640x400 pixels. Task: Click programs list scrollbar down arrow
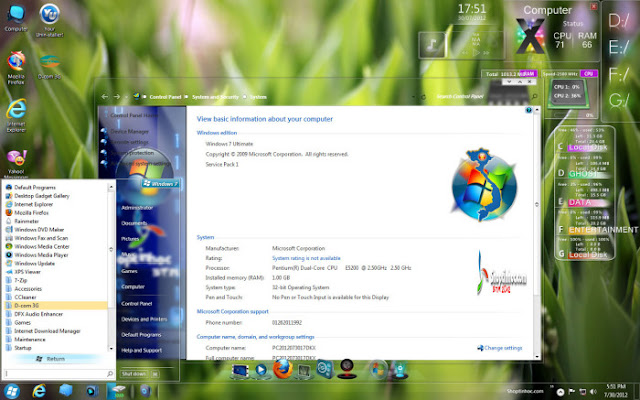[111, 349]
